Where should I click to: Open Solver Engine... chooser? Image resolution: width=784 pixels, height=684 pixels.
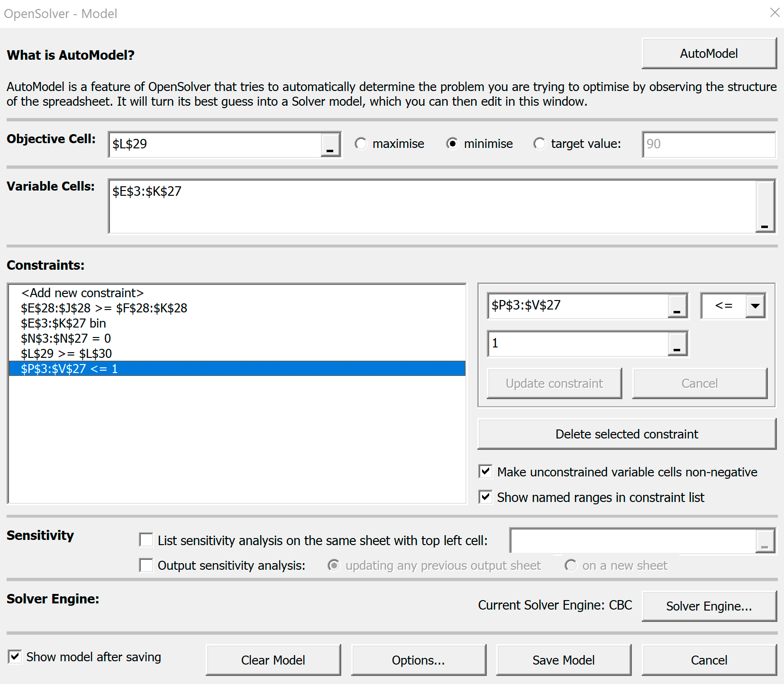pyautogui.click(x=709, y=606)
